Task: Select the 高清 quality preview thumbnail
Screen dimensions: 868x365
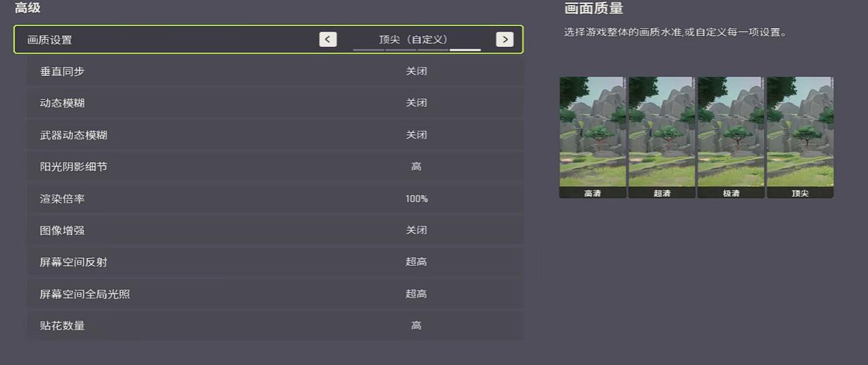Action: tap(593, 137)
